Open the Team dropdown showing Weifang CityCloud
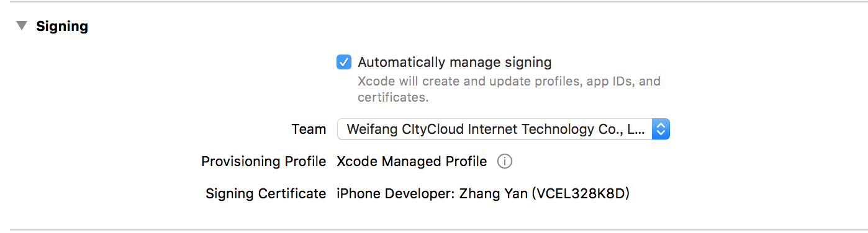Screen dimensions: 868x233 point(503,129)
